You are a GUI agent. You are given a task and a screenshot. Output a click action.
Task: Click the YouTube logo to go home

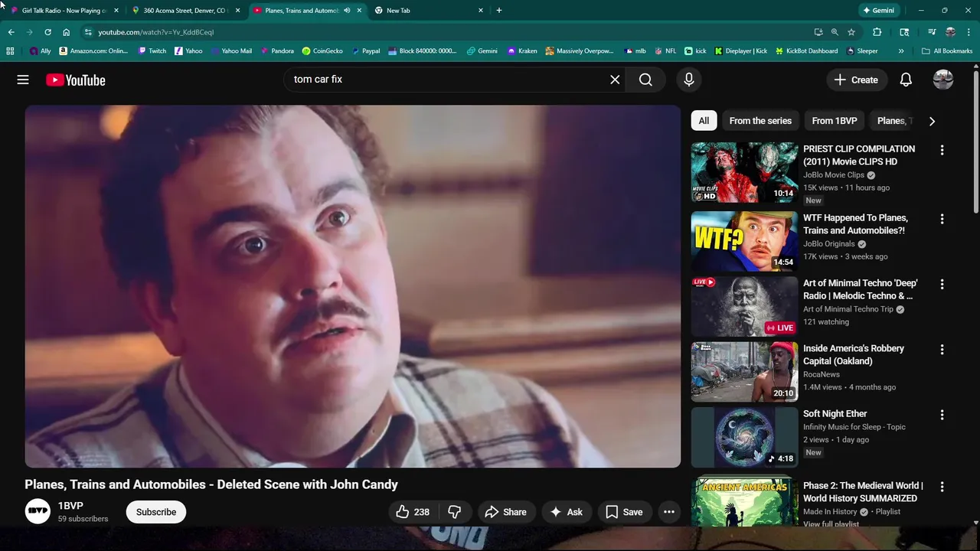point(75,80)
